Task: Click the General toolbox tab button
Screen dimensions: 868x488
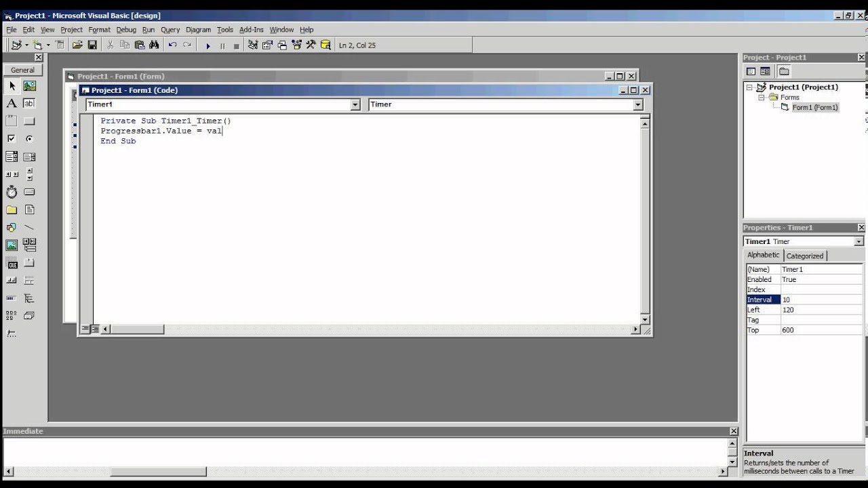Action: [x=22, y=70]
